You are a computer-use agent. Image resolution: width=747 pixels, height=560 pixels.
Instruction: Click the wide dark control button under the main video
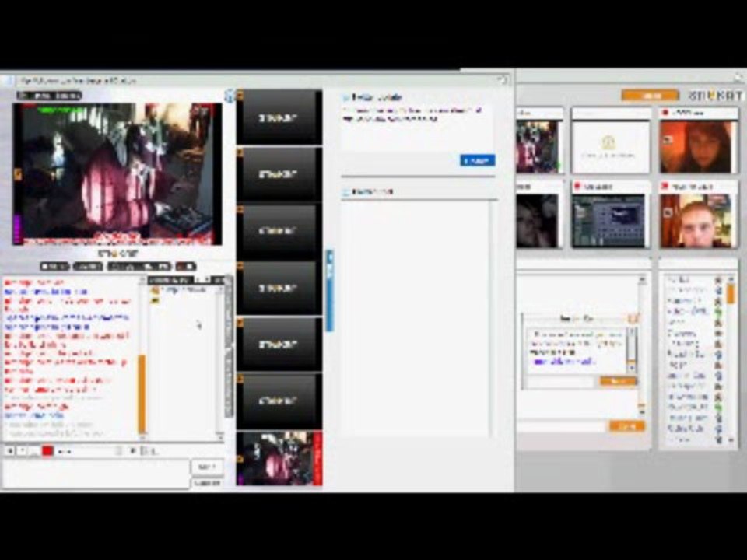pos(139,266)
